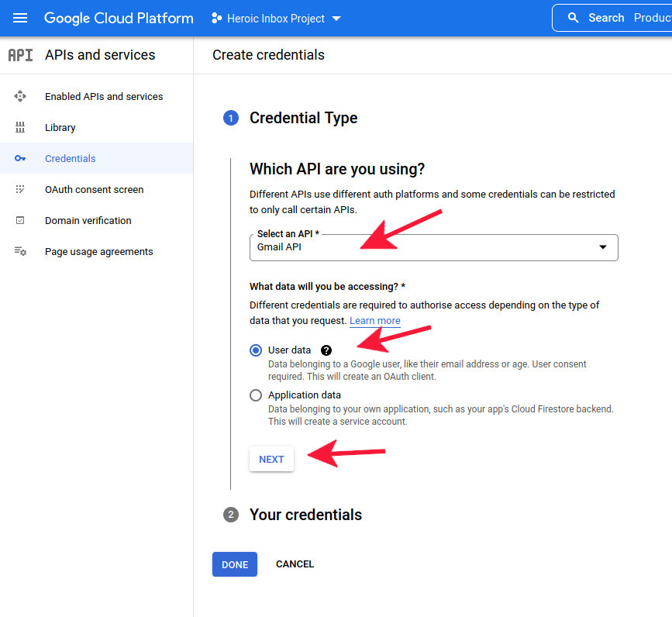Screen dimensions: 672x617
Task: Click the Create credentials page title
Action: pyautogui.click(x=269, y=55)
